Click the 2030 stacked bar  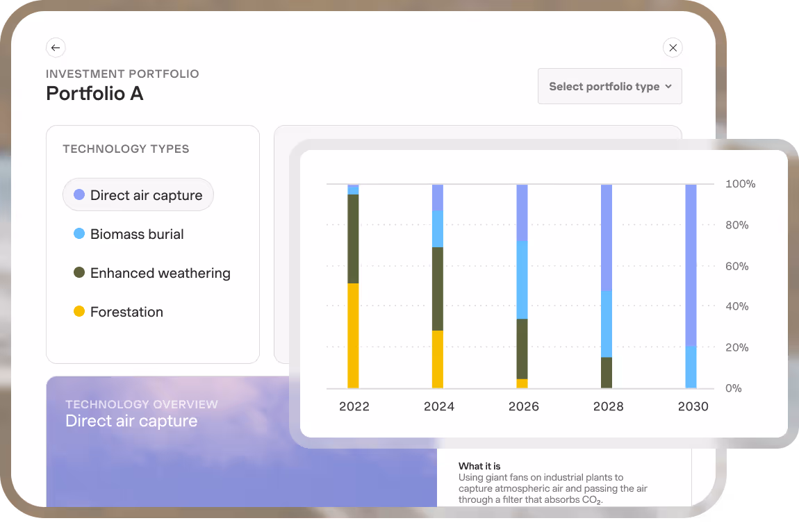[691, 286]
